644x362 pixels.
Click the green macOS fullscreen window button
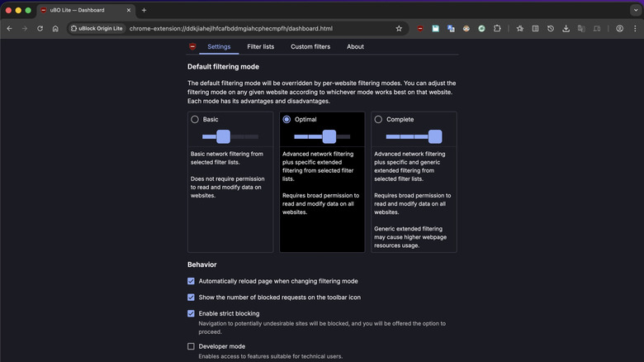click(28, 10)
